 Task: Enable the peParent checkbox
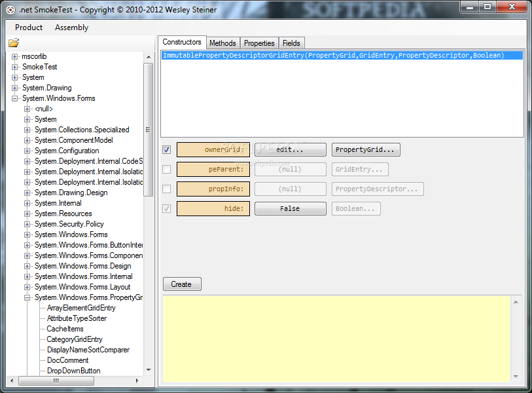(x=167, y=169)
